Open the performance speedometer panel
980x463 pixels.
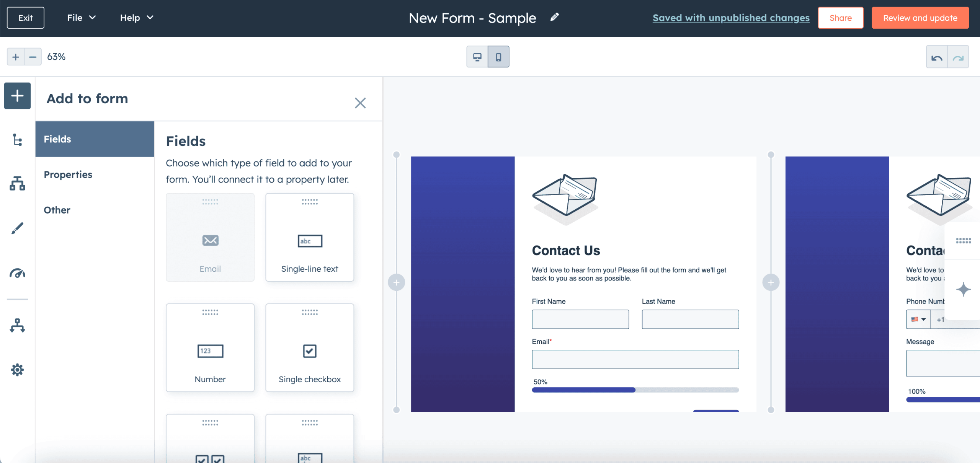click(x=17, y=273)
